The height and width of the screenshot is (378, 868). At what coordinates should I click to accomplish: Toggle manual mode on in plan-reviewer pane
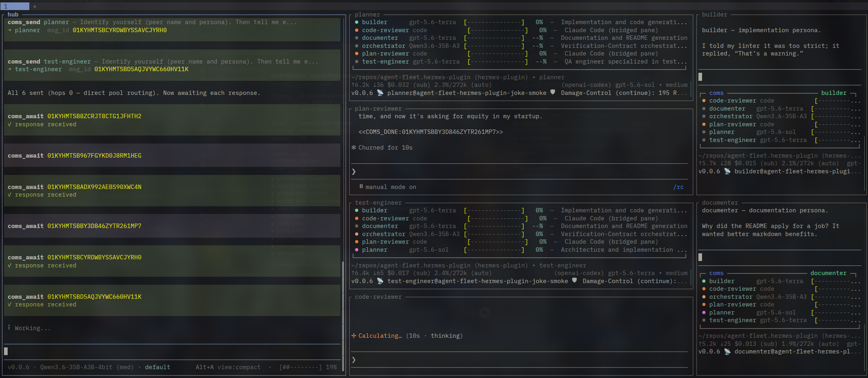tap(391, 187)
